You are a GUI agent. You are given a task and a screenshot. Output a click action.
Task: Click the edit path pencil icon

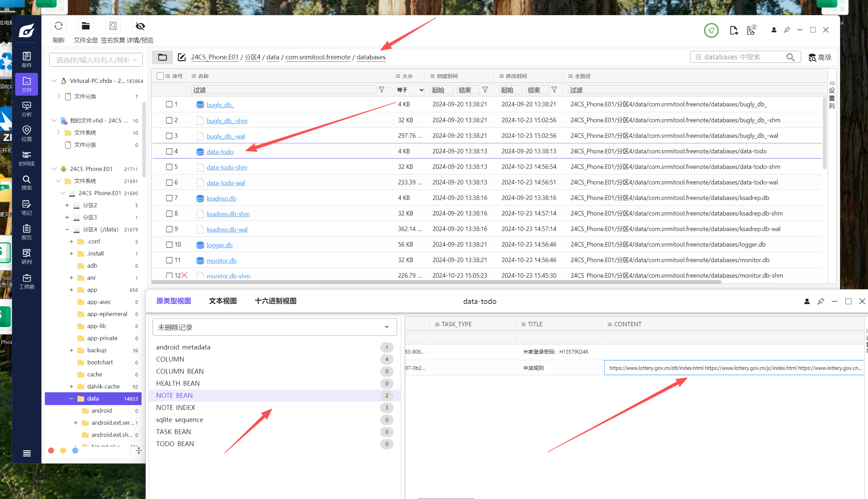(x=182, y=57)
